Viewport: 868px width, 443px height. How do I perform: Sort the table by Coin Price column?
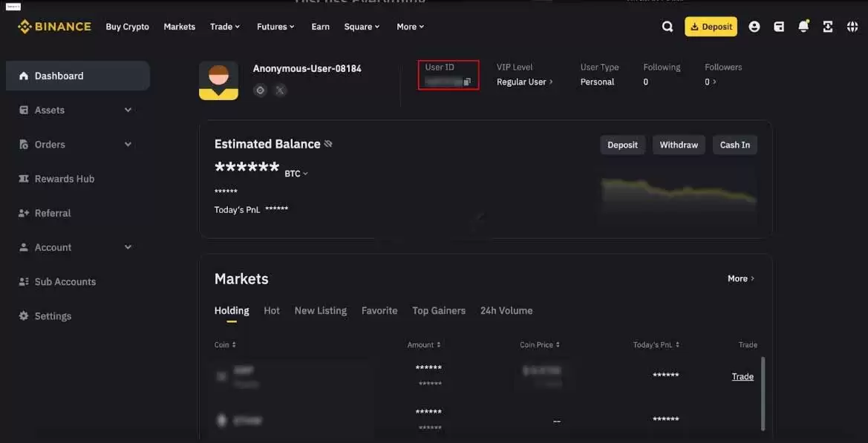(540, 344)
